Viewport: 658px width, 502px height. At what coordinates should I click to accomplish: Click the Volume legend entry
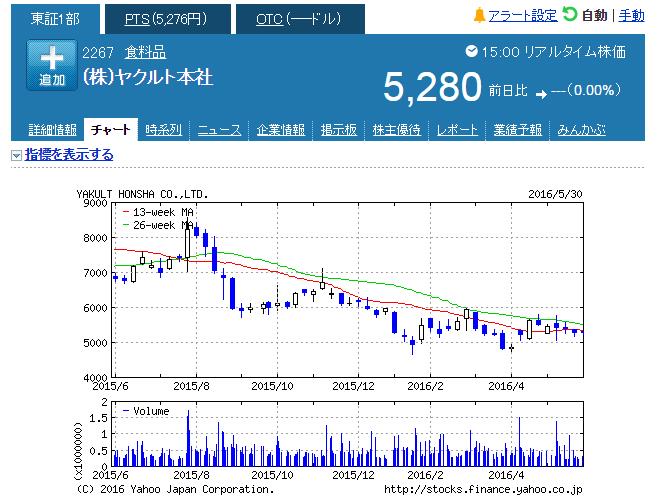click(x=146, y=411)
